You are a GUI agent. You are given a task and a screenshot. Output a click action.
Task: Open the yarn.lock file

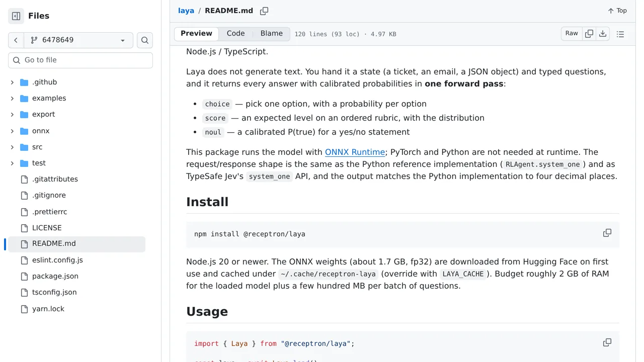point(48,309)
